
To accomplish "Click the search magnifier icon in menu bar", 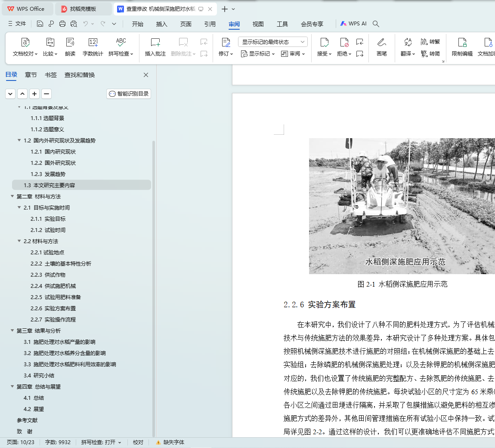I will (x=376, y=24).
